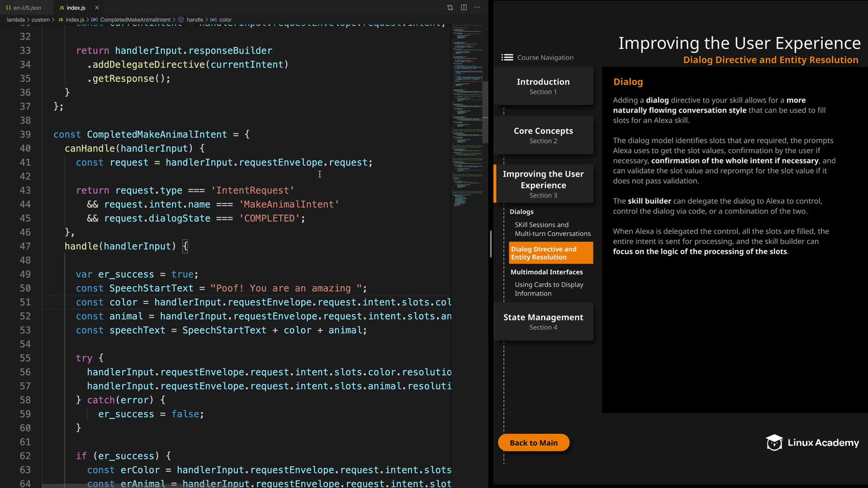Screen dimensions: 868x488
Task: Open editor More Actions ellipsis menu
Action: pos(477,8)
